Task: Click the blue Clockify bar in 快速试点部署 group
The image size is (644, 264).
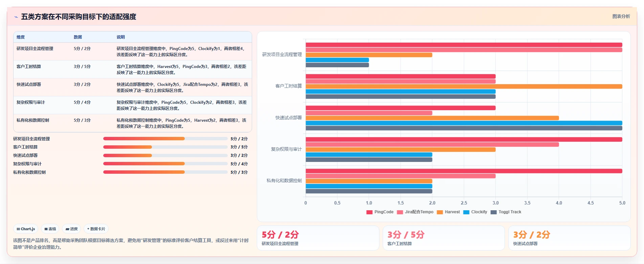Action: (x=464, y=123)
